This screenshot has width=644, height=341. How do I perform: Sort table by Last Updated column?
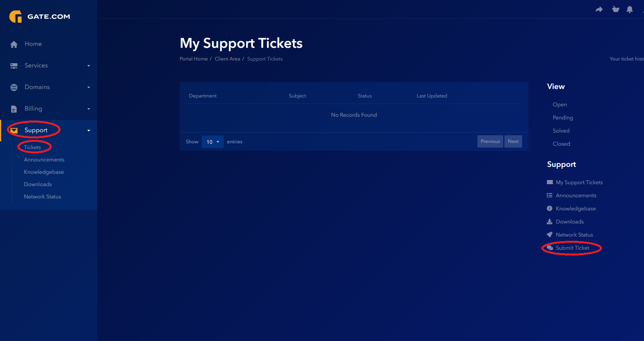point(432,96)
